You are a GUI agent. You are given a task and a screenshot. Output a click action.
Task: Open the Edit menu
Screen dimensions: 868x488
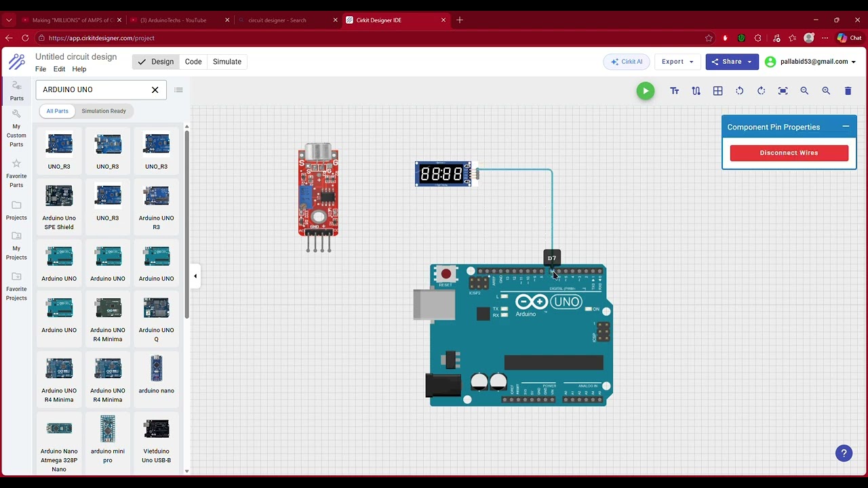tap(59, 69)
